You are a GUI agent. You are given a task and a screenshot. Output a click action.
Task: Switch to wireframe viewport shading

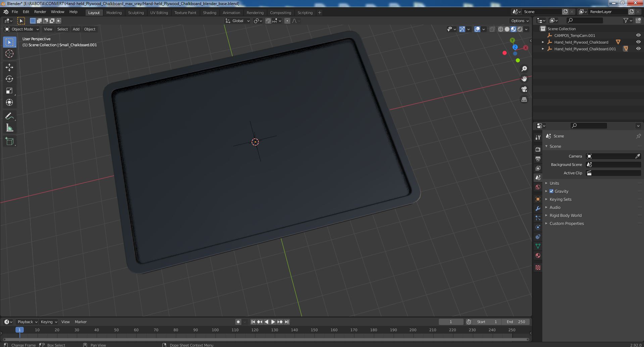pyautogui.click(x=501, y=29)
